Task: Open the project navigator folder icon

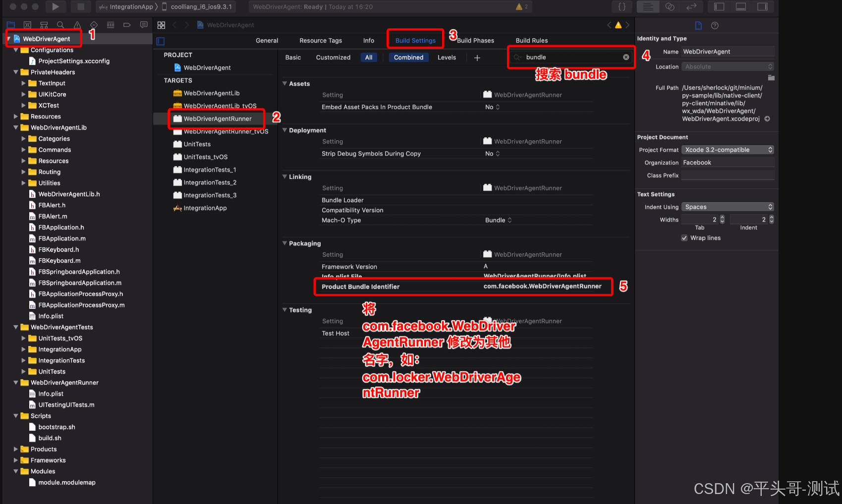Action: [x=11, y=25]
